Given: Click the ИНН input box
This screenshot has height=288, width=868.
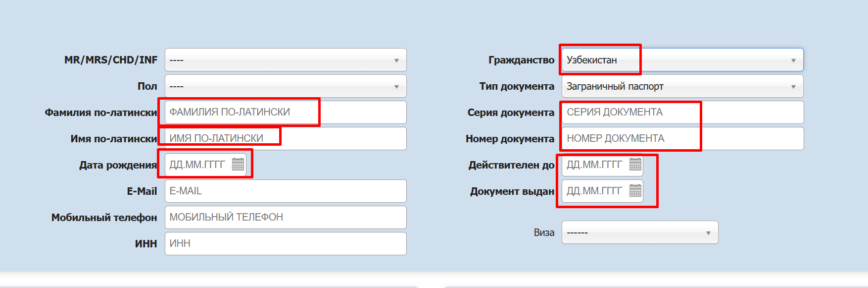Looking at the screenshot, I should (x=286, y=244).
